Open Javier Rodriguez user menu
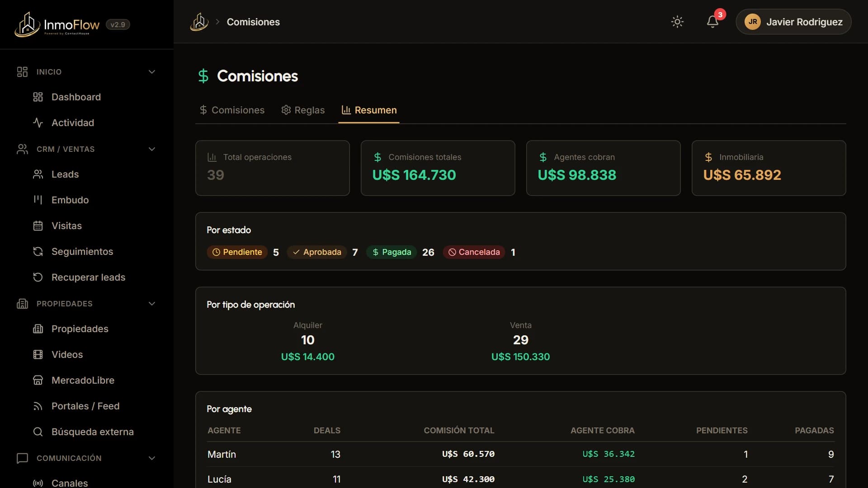The height and width of the screenshot is (488, 868). click(793, 22)
